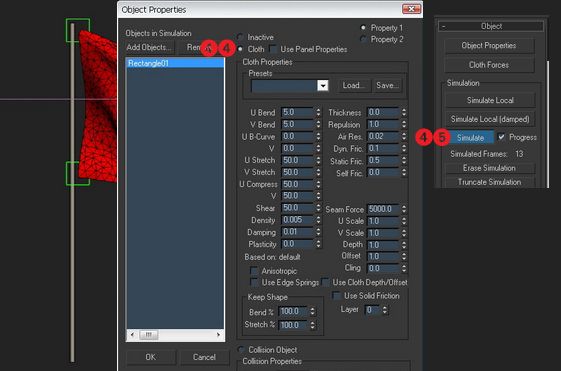
Task: Enable Use Cloth Depth/Offset checkbox
Action: click(325, 282)
